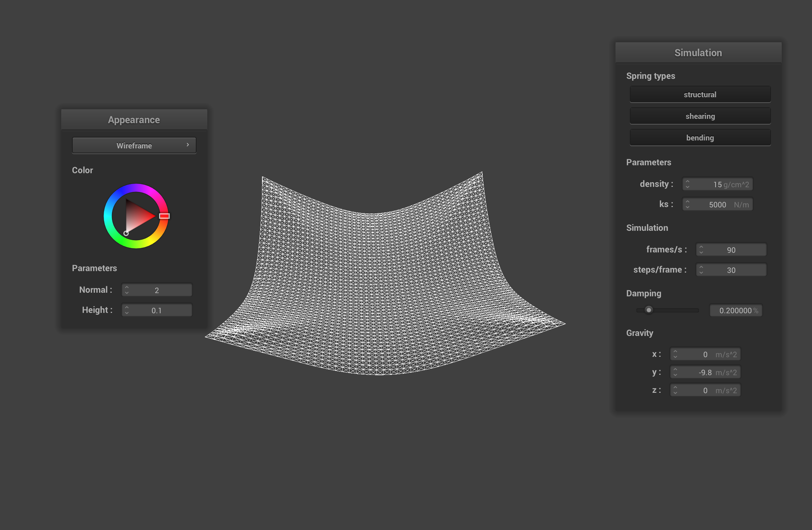Click the steps/frame stepper arrows

pos(701,270)
